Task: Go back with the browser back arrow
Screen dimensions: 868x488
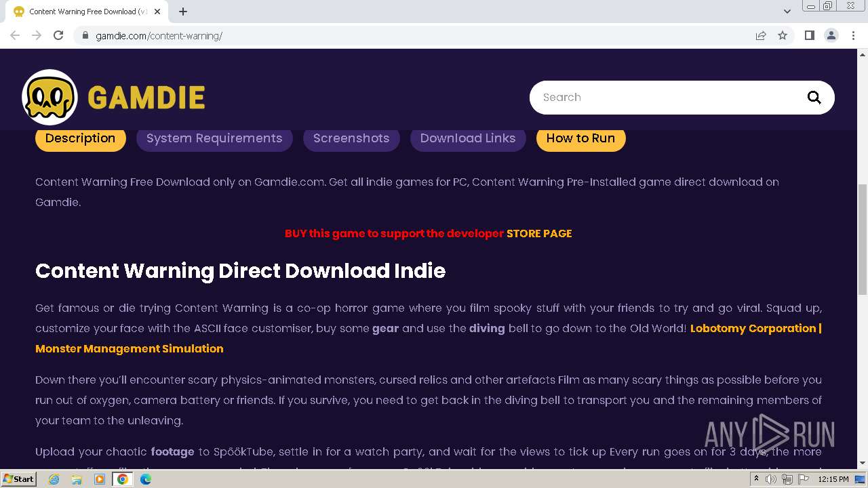Action: click(x=15, y=35)
